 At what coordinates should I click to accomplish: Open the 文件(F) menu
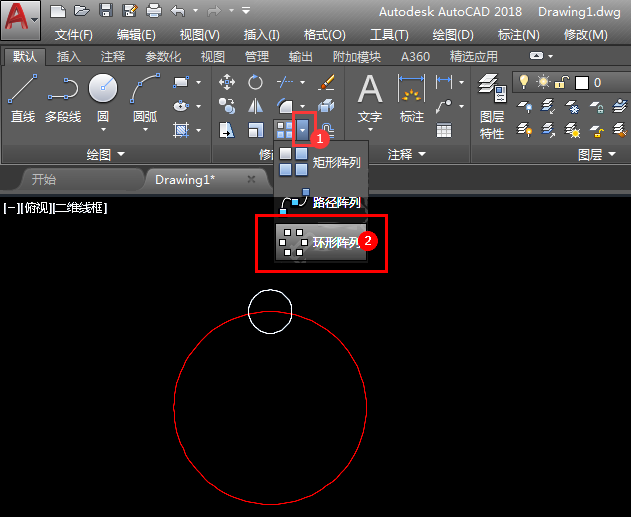point(74,35)
